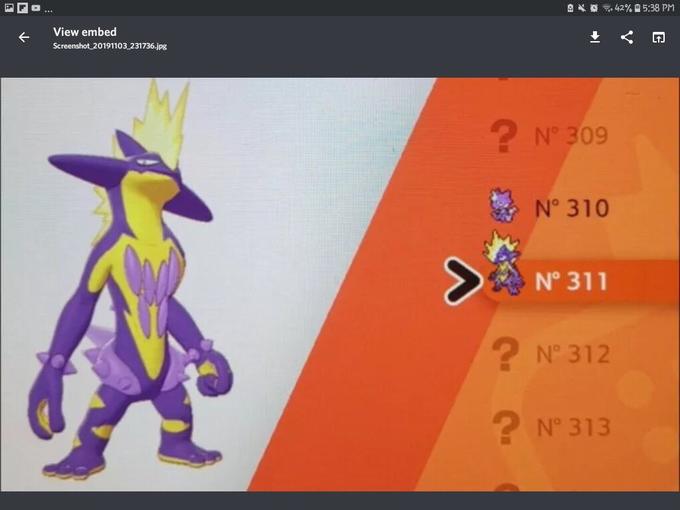Tap the filename Screenshot_20191103_231736.jpg
Image resolution: width=680 pixels, height=510 pixels.
click(x=110, y=46)
